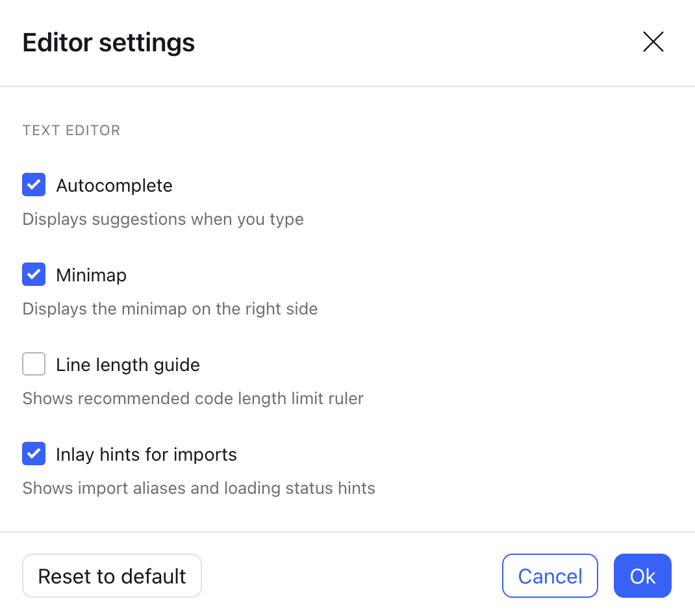Select the Line length guide label
Viewport: 695px width, 616px height.
128,365
